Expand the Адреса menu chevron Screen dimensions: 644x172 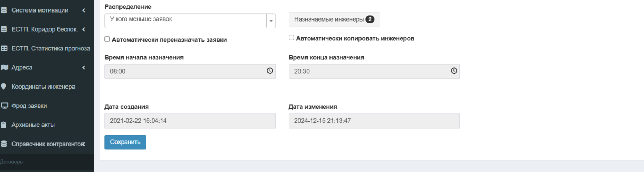pos(84,68)
